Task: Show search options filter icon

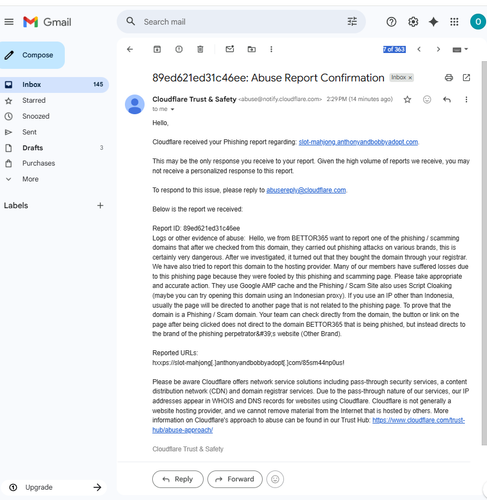Action: [x=352, y=22]
